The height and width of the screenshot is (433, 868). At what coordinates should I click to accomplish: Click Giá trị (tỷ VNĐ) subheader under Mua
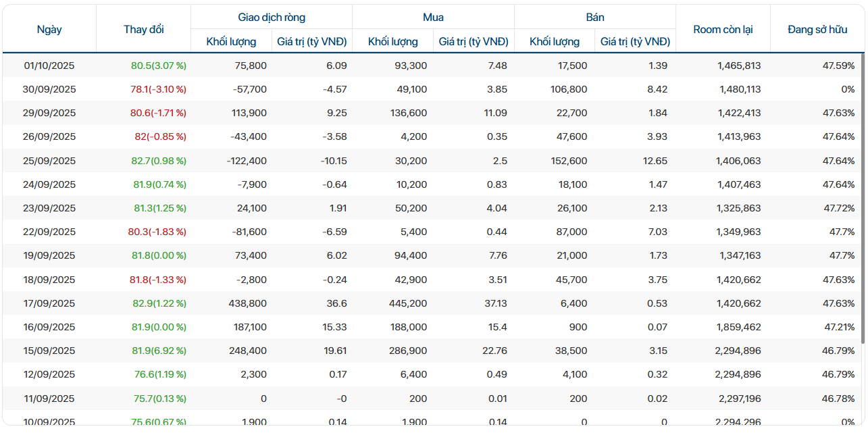pos(474,42)
